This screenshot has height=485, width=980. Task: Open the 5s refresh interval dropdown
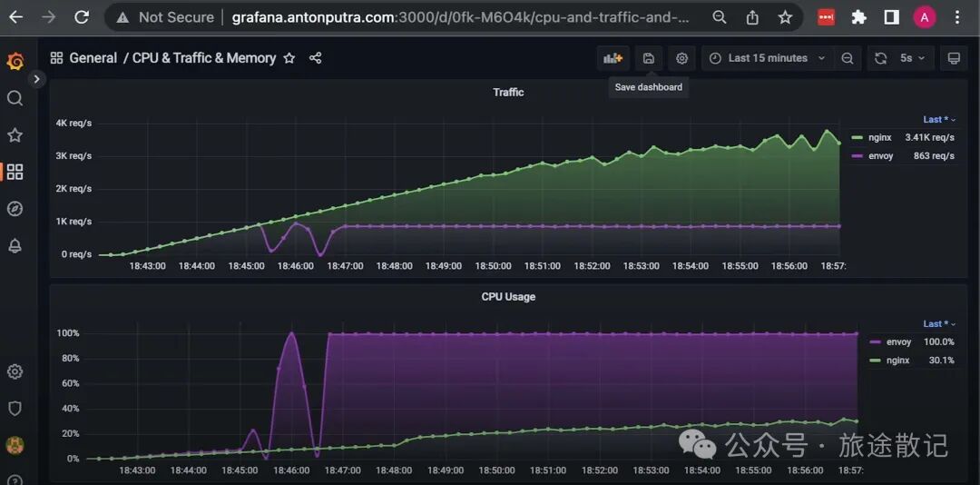point(914,58)
